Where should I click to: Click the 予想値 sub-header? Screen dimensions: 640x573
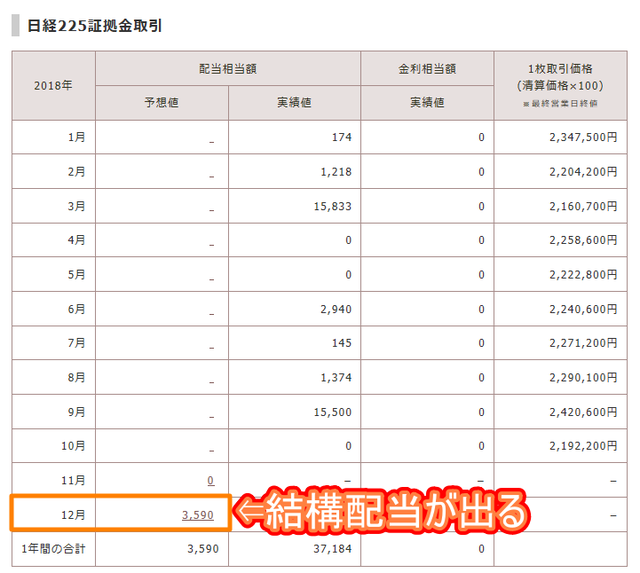tap(162, 102)
